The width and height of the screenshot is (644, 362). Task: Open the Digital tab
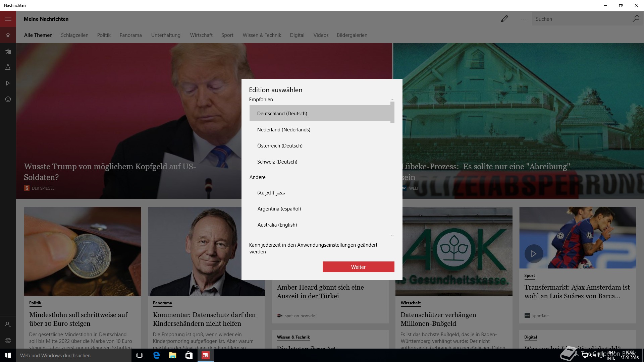[x=297, y=35]
